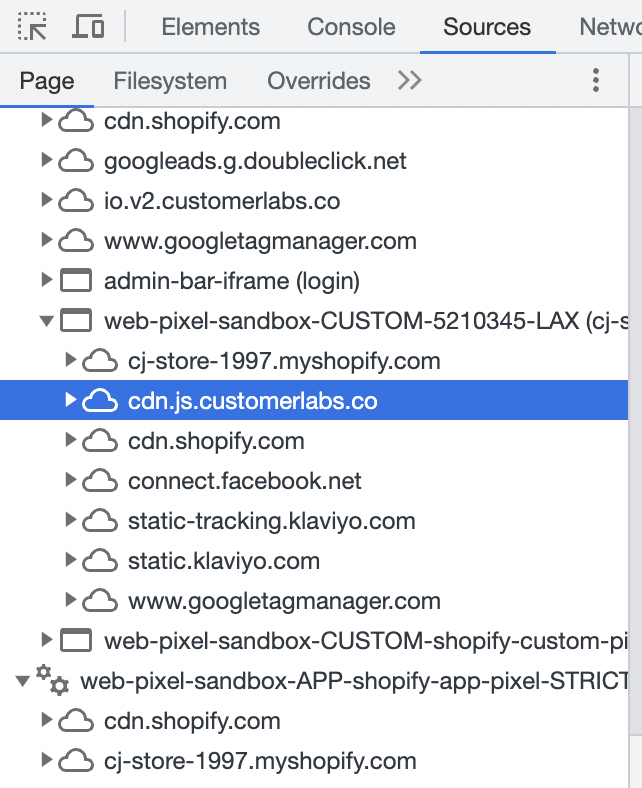This screenshot has width=642, height=788.
Task: Click the cloud icon beside connect.facebook.net
Action: pyautogui.click(x=100, y=481)
